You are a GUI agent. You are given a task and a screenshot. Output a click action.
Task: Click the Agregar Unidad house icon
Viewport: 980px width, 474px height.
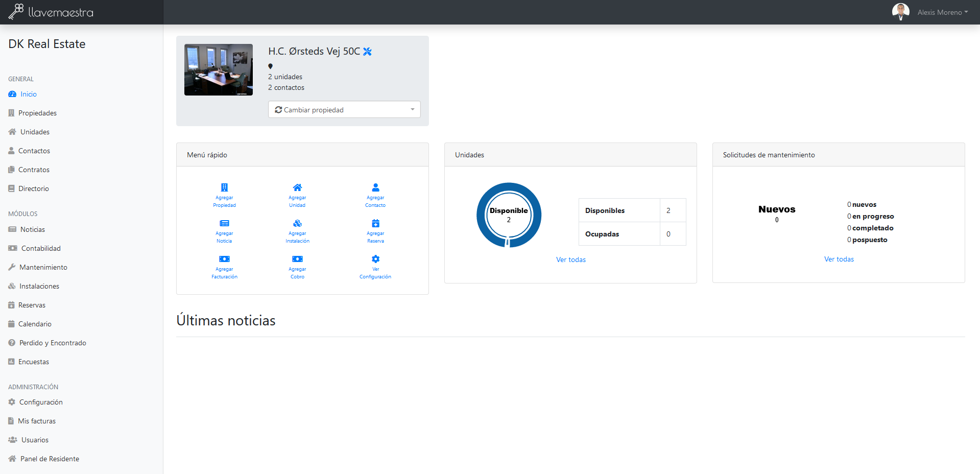297,187
